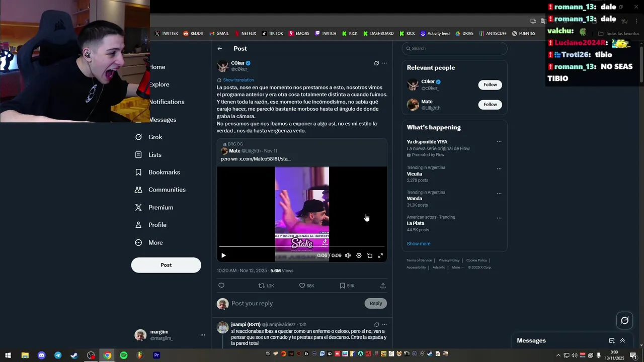This screenshot has width=644, height=362.
Task: Open video settings gear
Action: [359, 255]
